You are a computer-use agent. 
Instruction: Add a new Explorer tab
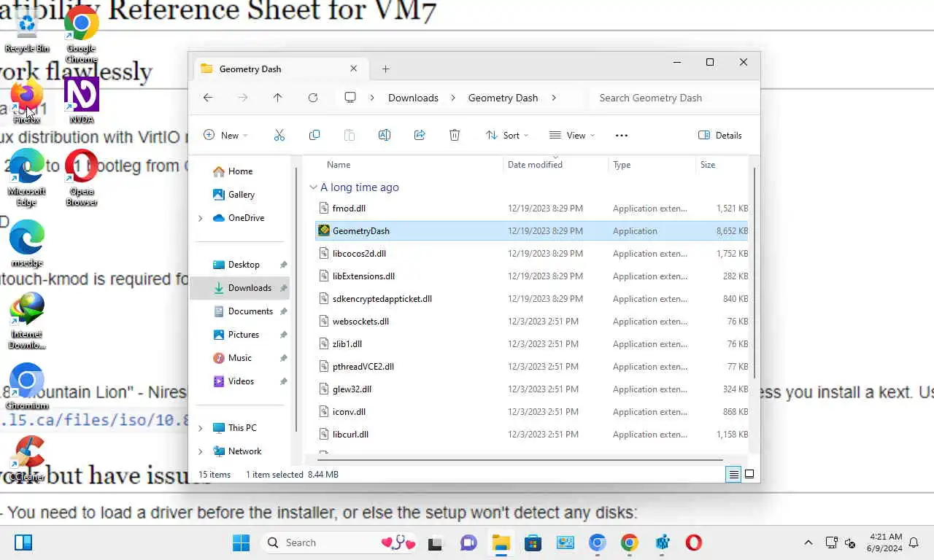pyautogui.click(x=386, y=69)
